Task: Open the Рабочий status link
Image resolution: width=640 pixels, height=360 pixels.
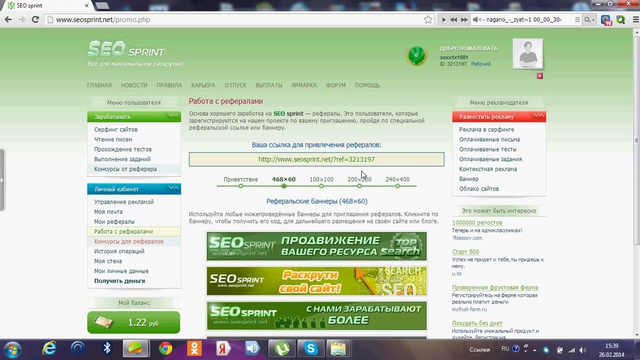Action: (x=481, y=64)
